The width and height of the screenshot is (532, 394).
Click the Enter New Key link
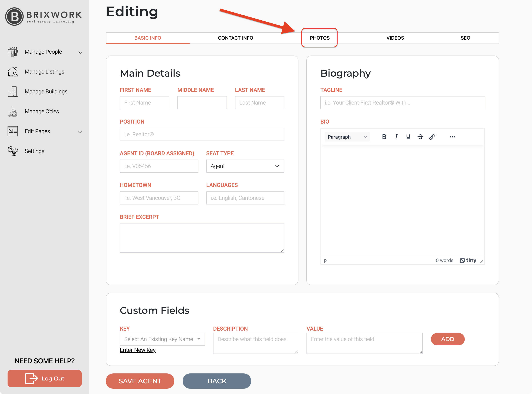(137, 350)
